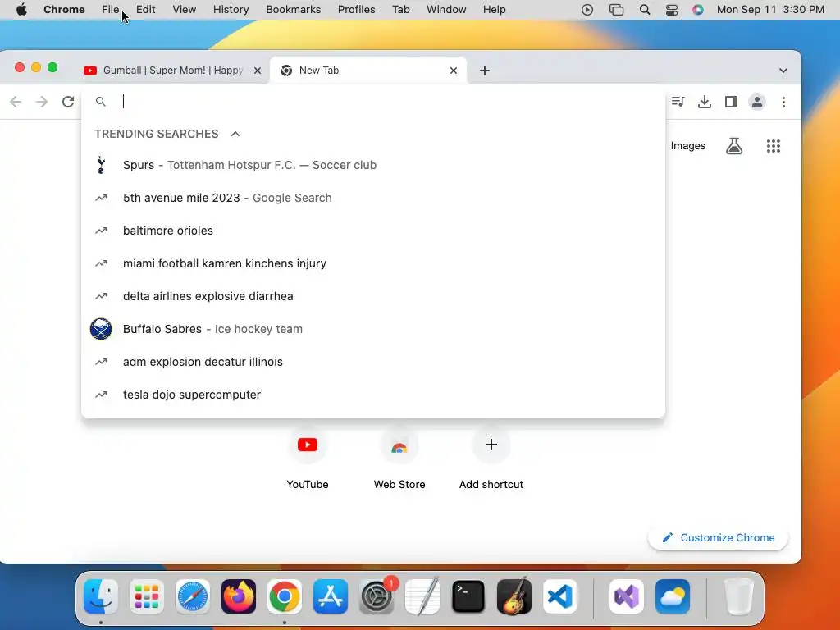Click the Chrome icon in the Dock
The height and width of the screenshot is (630, 840).
(285, 596)
